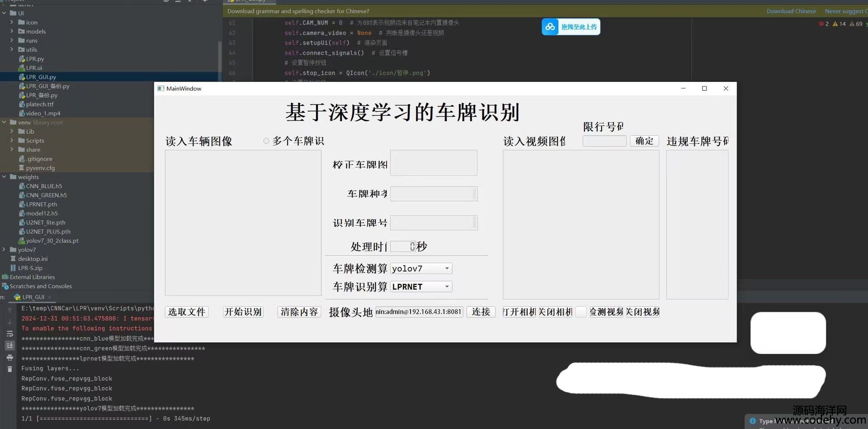Expand the yolov7 folder

pos(4,249)
